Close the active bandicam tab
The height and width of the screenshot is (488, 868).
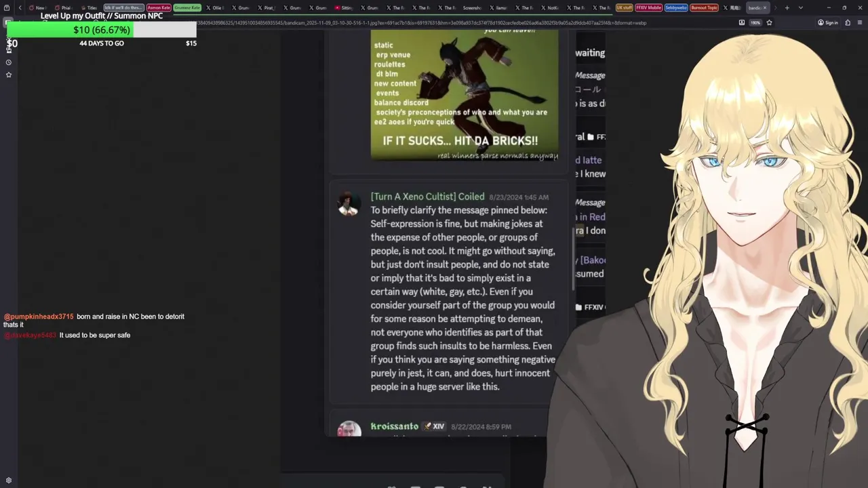tap(765, 7)
